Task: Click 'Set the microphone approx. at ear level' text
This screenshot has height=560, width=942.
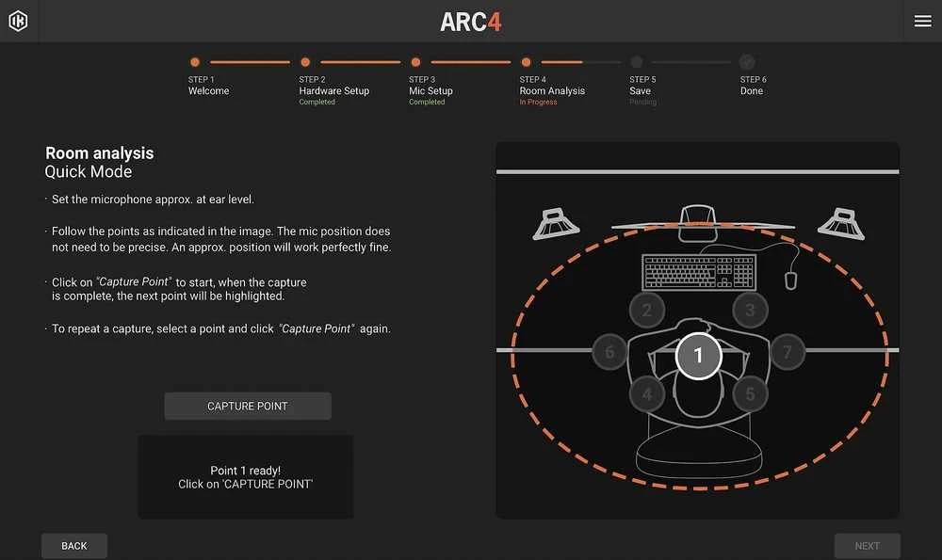Action: (x=153, y=200)
